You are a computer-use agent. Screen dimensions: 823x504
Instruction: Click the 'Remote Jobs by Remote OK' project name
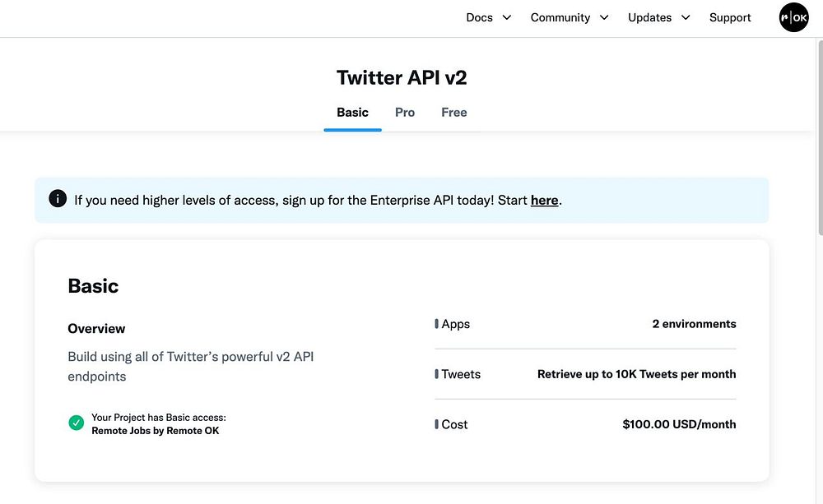pyautogui.click(x=155, y=431)
